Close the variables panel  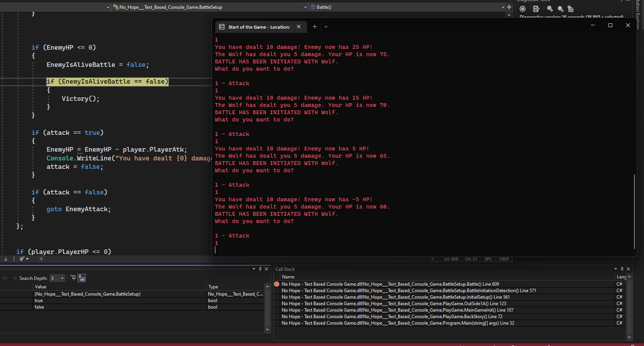coord(266,269)
